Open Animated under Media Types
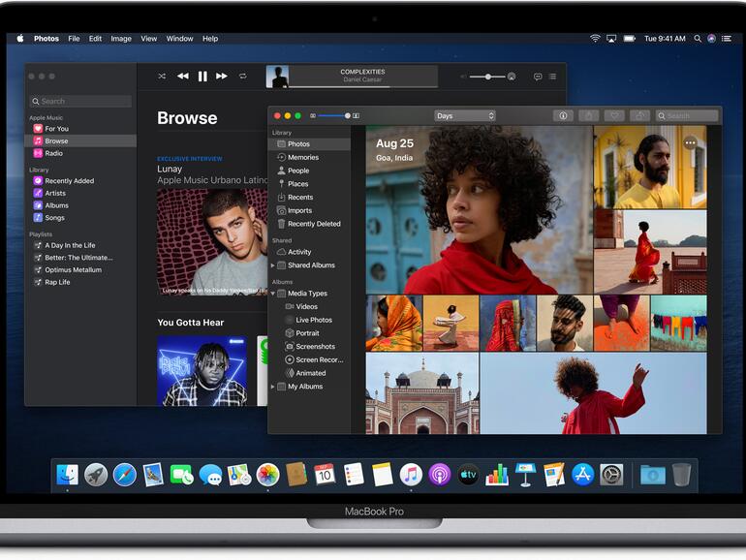This screenshot has height=560, width=746. pos(310,373)
